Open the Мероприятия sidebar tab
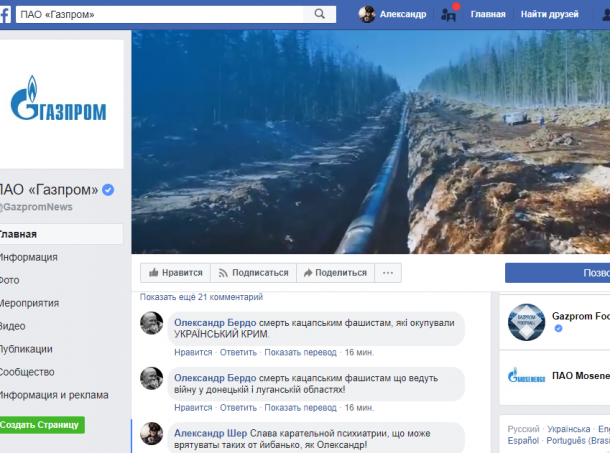This screenshot has height=453, width=610. point(29,303)
